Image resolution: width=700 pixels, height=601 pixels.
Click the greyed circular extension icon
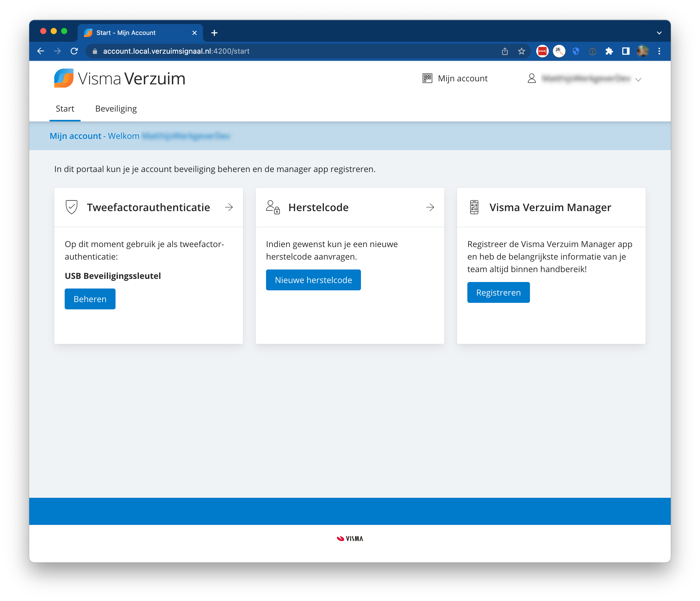592,51
